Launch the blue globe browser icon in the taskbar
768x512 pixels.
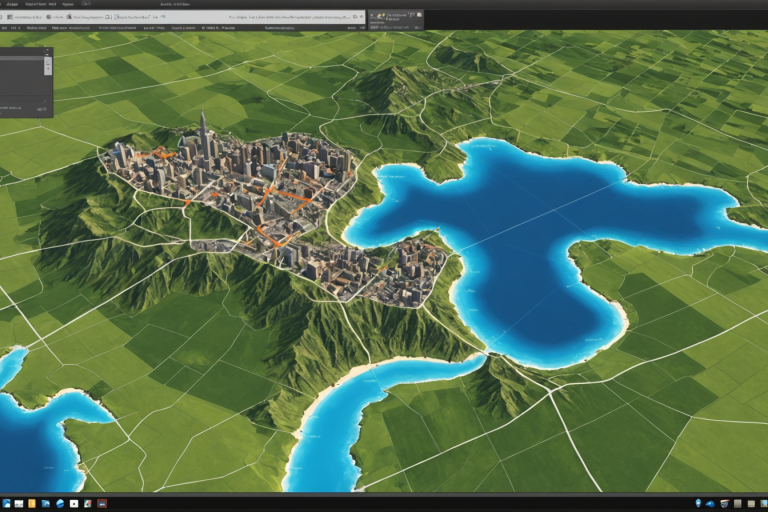(x=60, y=503)
